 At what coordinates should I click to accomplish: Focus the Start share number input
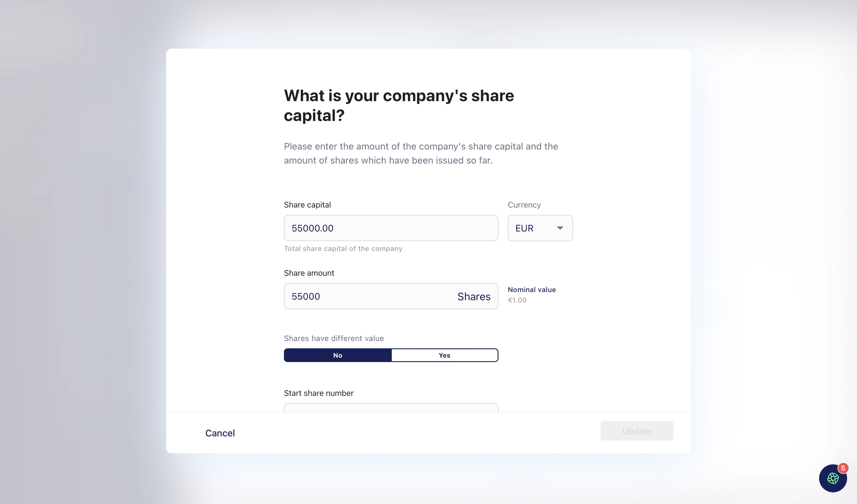391,408
